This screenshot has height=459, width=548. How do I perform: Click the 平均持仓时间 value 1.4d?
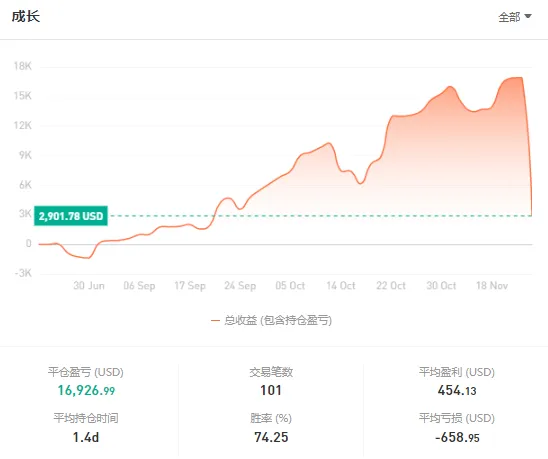point(86,437)
